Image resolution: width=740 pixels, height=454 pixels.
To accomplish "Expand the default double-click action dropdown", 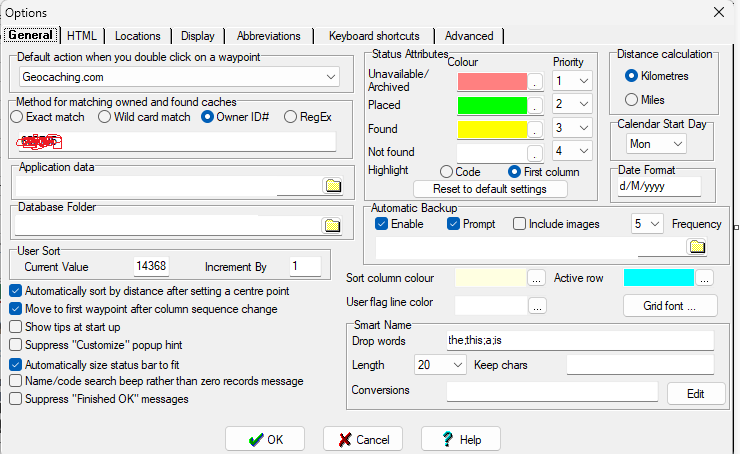I will coord(331,77).
